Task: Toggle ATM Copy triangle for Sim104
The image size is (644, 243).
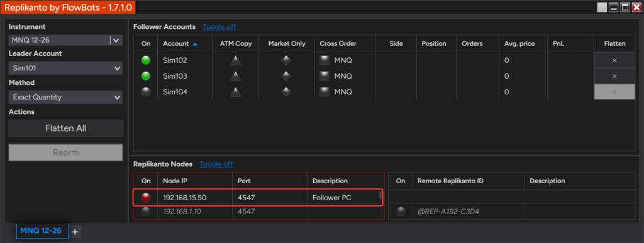Action: [x=235, y=92]
